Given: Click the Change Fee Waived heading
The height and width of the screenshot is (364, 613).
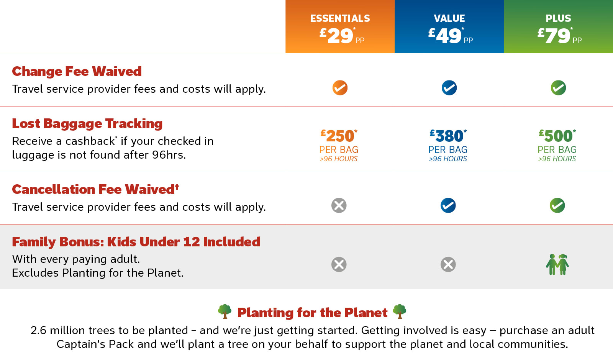Looking at the screenshot, I should tap(77, 71).
